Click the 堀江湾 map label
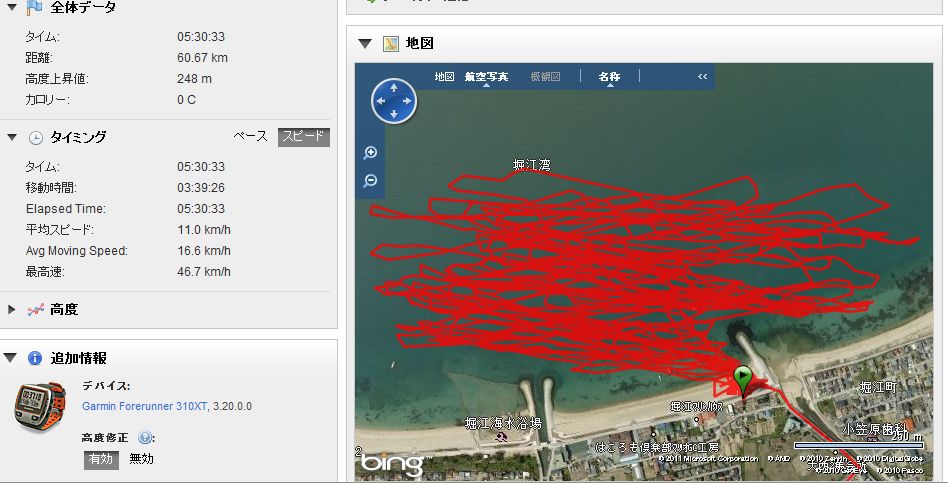The image size is (948, 483). 531,164
